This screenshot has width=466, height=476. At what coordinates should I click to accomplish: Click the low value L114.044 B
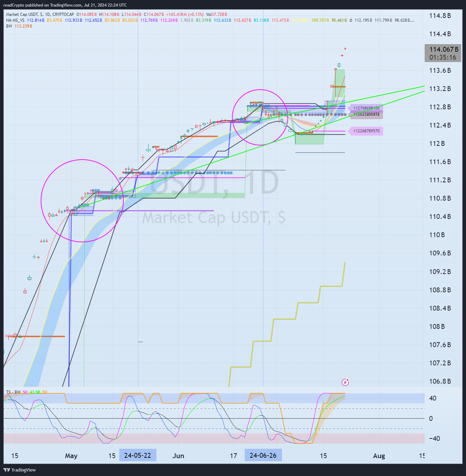pos(132,14)
